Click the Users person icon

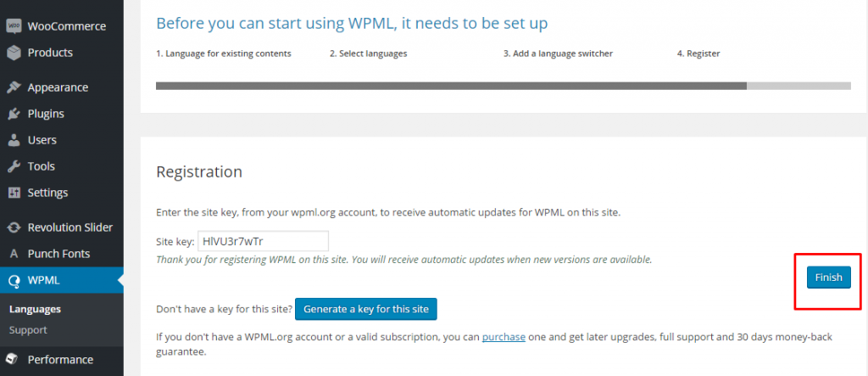click(x=14, y=140)
